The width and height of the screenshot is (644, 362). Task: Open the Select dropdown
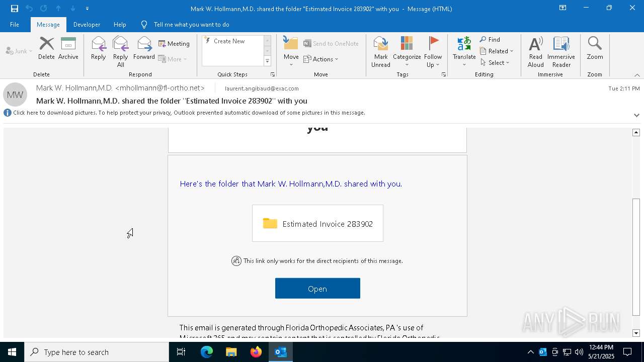(495, 63)
